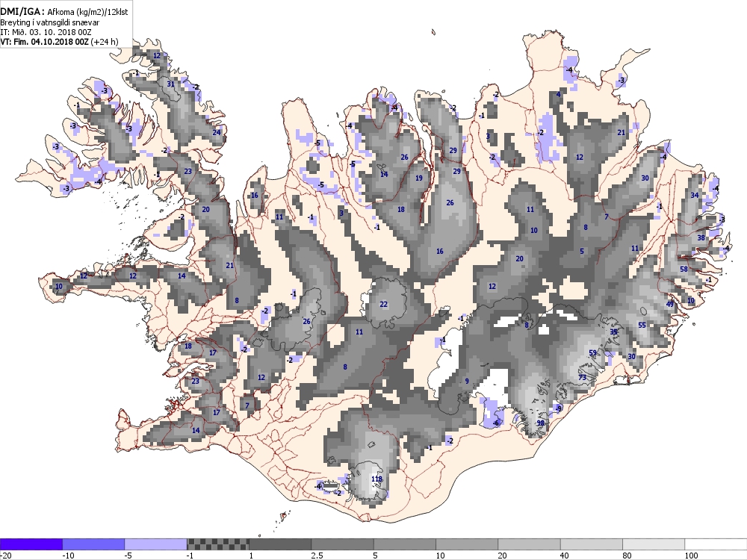The height and width of the screenshot is (560, 747).
Task: Click the 'VT: Fim. 04.10.2018 00Z (+24 h)' line
Action: click(59, 42)
